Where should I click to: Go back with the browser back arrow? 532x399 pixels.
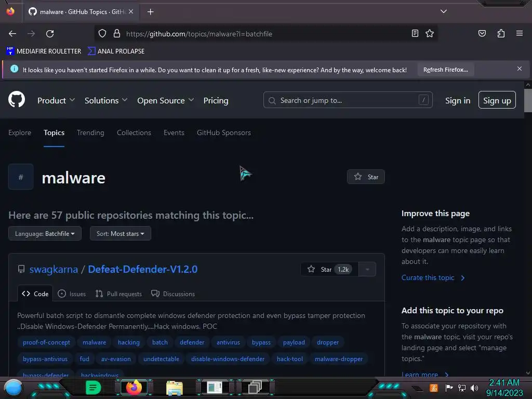[x=12, y=34]
